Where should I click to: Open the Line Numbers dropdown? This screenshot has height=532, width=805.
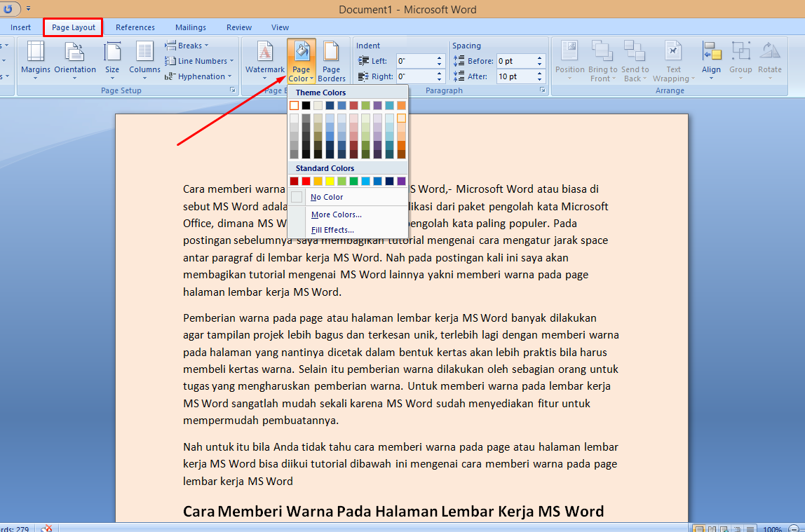tap(198, 61)
